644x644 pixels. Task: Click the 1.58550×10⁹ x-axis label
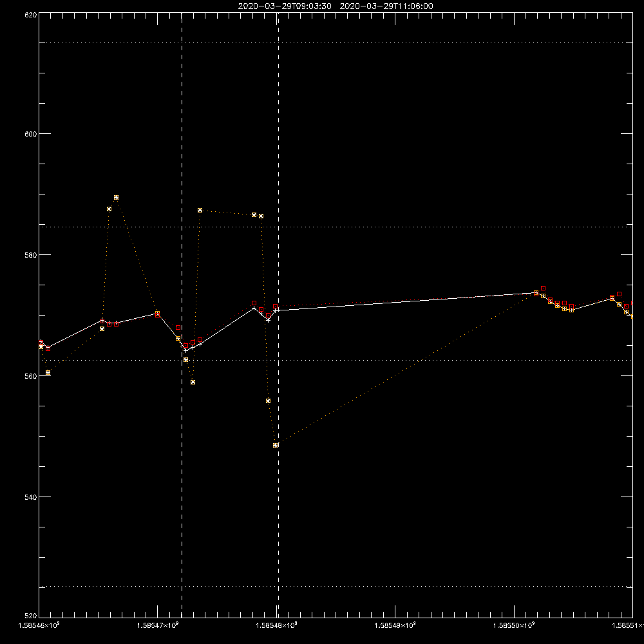coord(514,625)
